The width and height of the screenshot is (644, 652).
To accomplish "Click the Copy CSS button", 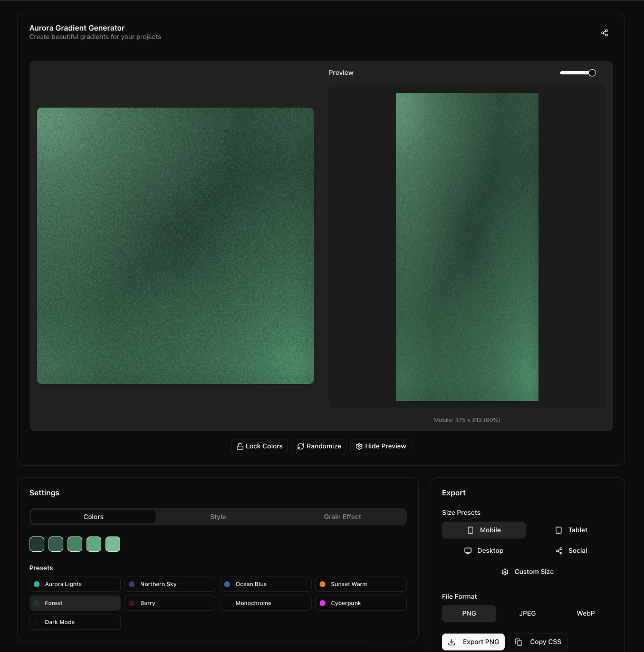I will click(538, 642).
